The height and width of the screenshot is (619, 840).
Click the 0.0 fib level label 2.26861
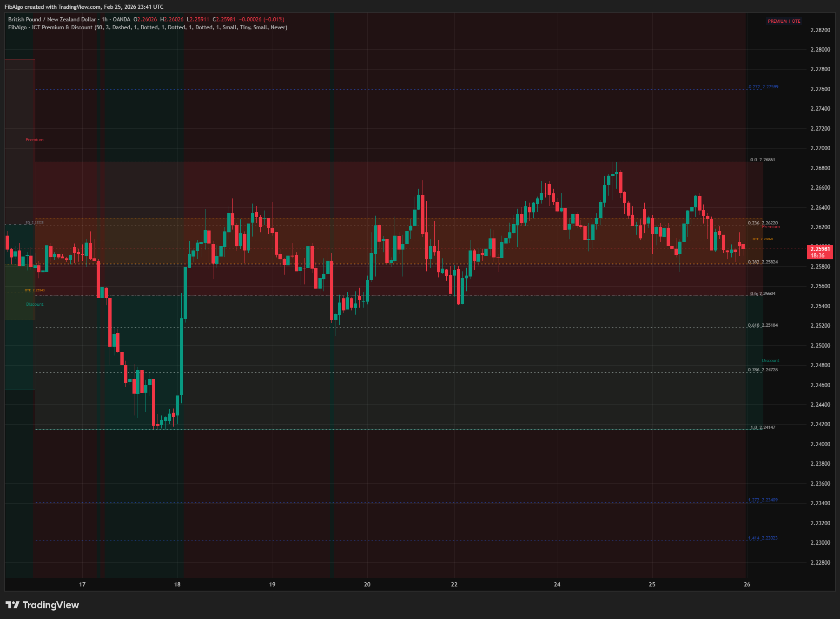(x=762, y=160)
